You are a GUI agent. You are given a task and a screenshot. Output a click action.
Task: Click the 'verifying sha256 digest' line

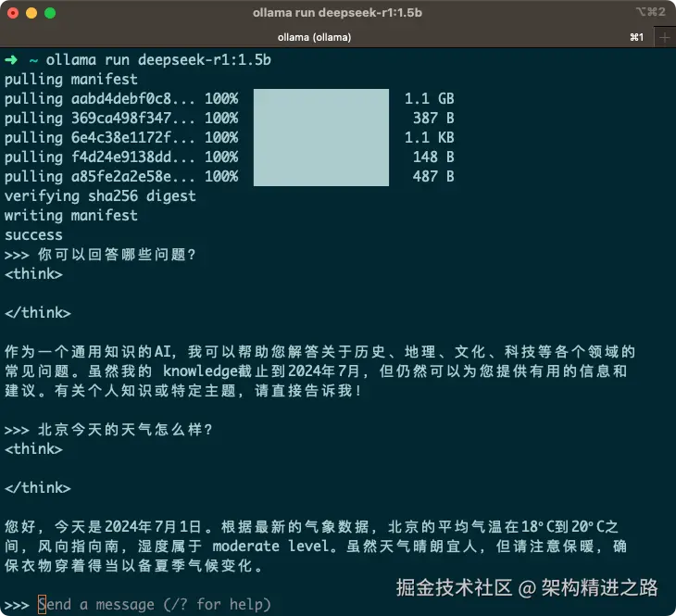[100, 195]
